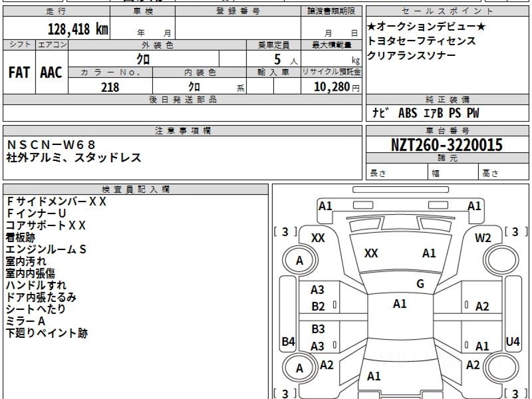Click the U4 side sill mark
532x399 pixels.
(x=512, y=342)
